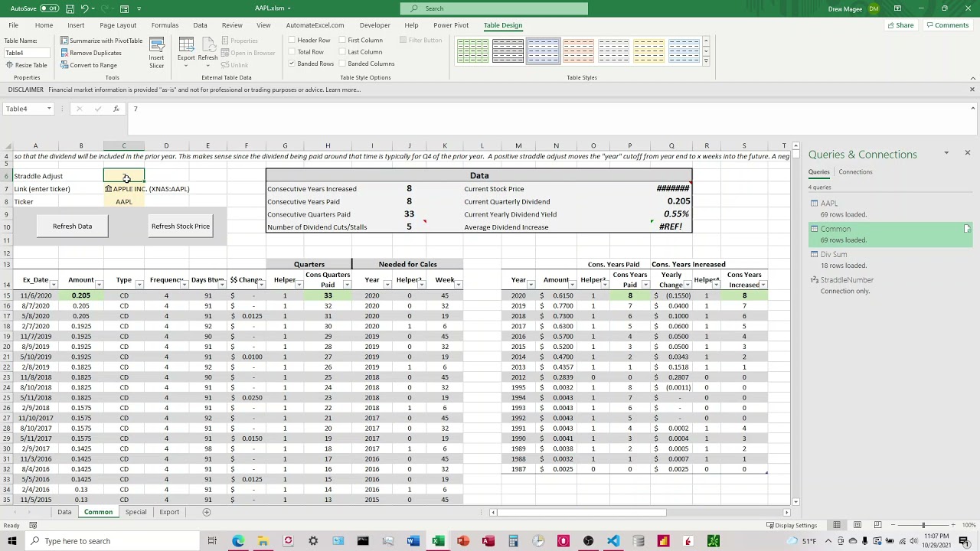980x551 pixels.
Task: Open the Developer ribbon tab
Action: pos(374,25)
